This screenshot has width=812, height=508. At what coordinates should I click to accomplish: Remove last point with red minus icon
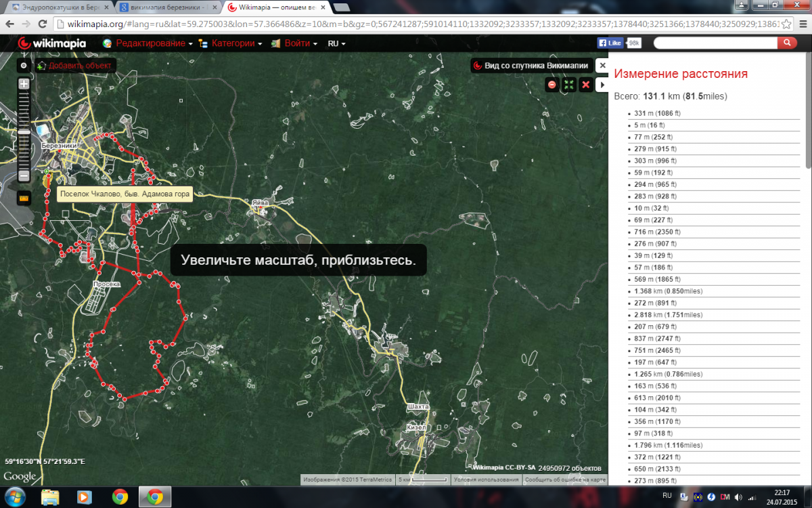coord(552,85)
